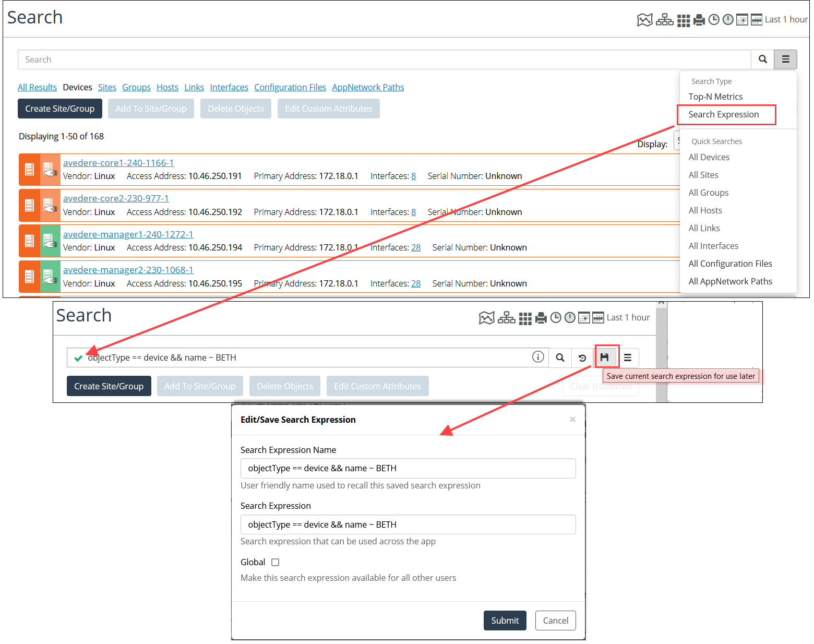This screenshot has height=644, width=814.
Task: Click the info icon inside the expression field
Action: pyautogui.click(x=537, y=357)
